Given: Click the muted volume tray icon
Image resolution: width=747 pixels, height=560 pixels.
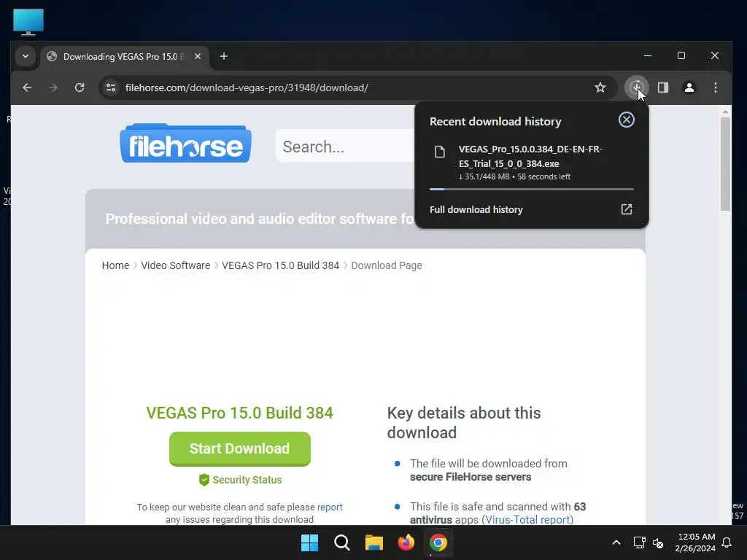Looking at the screenshot, I should [x=659, y=542].
